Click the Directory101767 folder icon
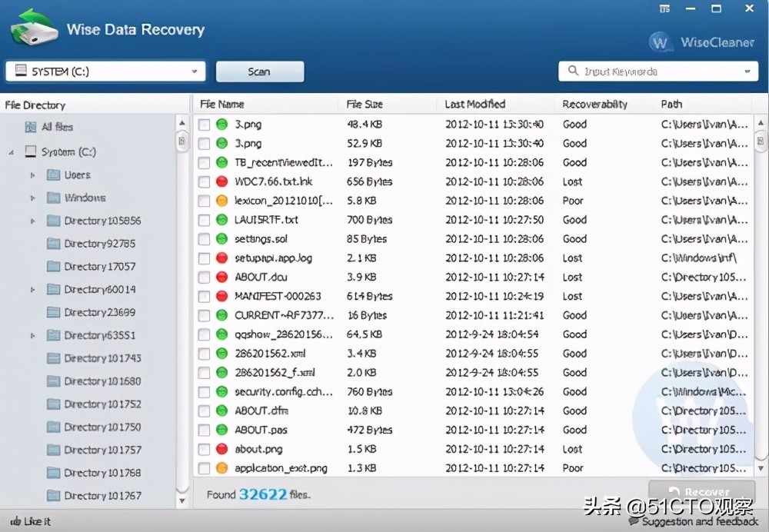 [x=54, y=496]
